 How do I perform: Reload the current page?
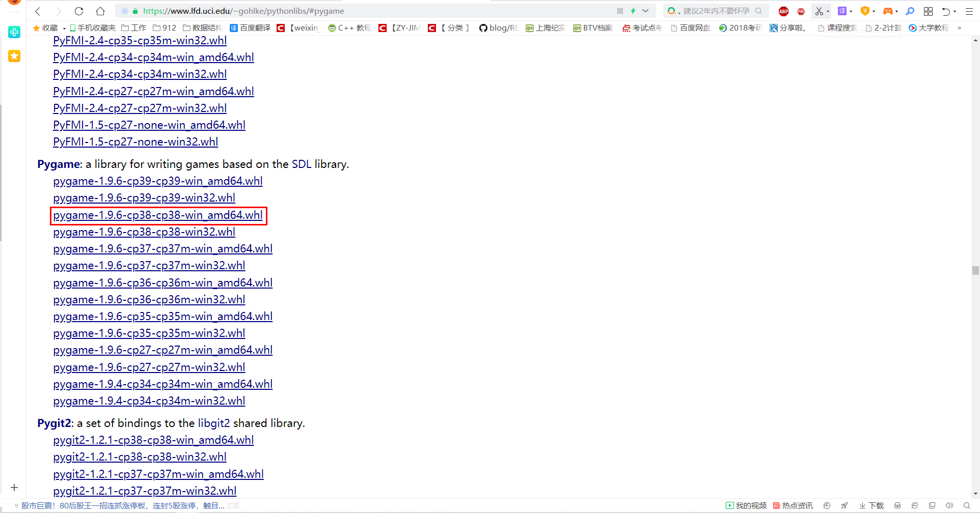pos(79,11)
